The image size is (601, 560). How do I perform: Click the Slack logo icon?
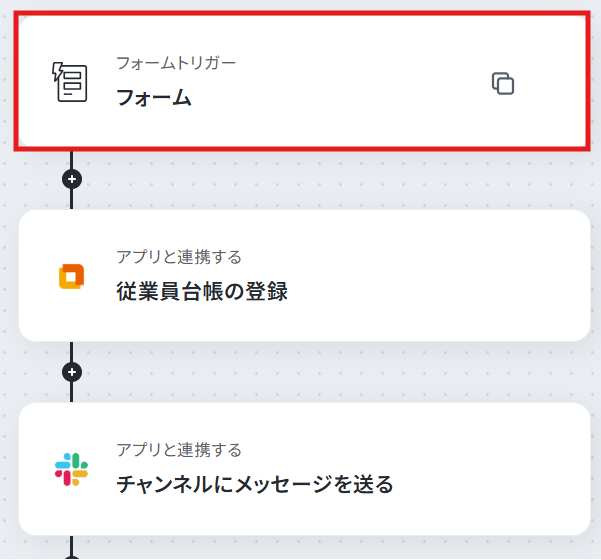[x=71, y=470]
